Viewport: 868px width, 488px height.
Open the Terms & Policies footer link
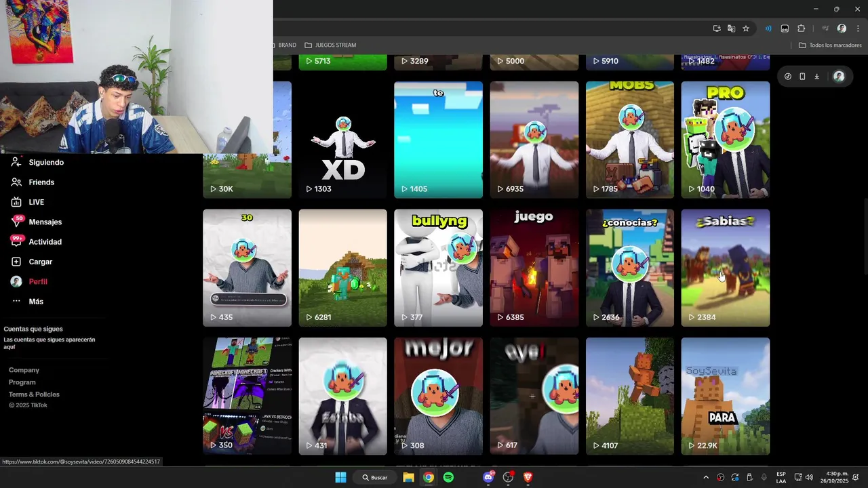point(34,394)
